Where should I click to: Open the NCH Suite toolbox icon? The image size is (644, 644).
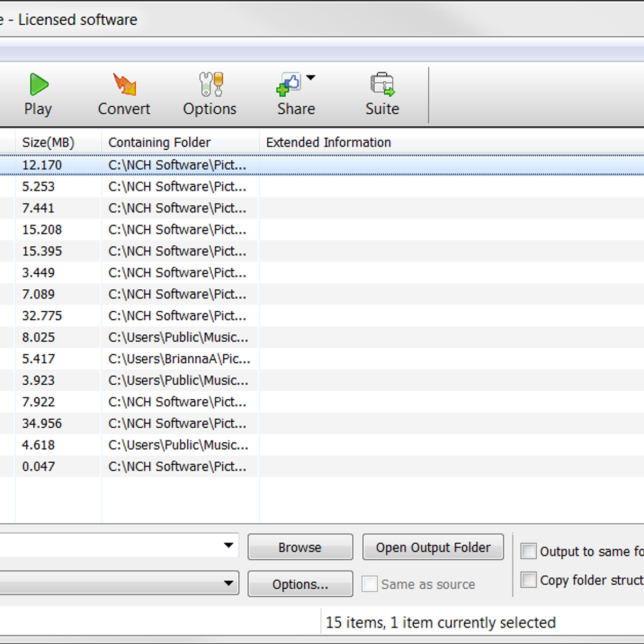382,85
